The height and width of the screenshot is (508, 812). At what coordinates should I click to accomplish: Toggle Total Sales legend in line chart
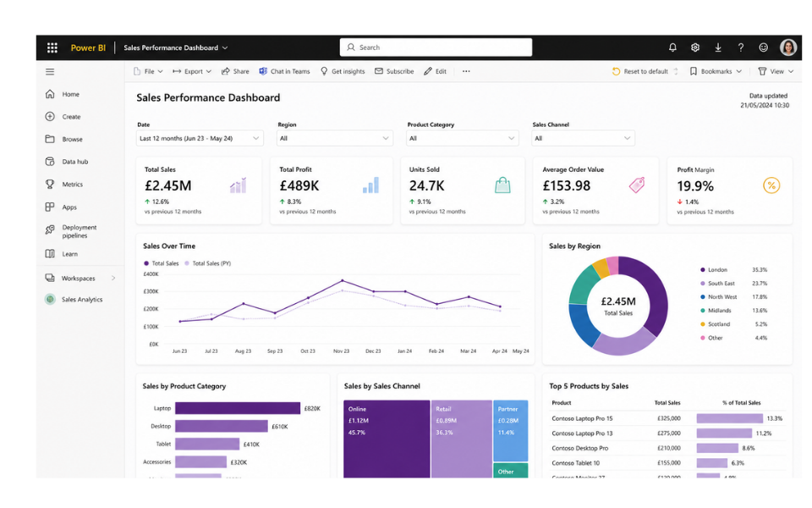point(161,263)
